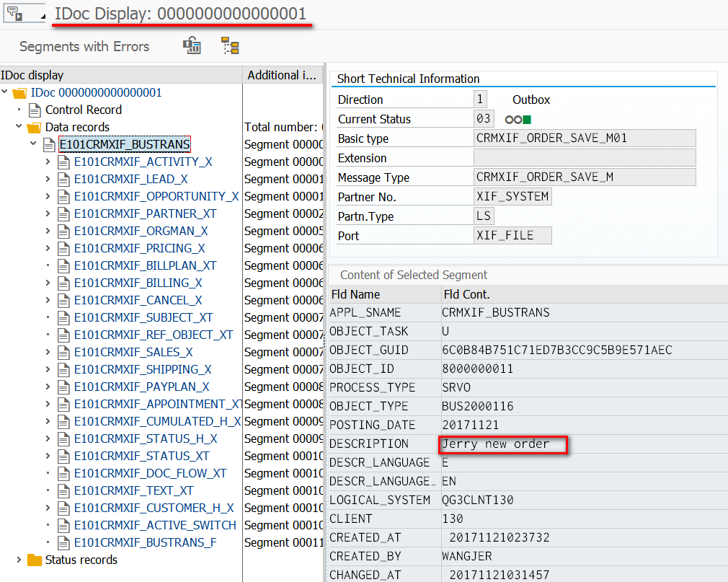The width and height of the screenshot is (728, 582).
Task: Select the LOGICAL_SYSTEM value QG3CLNT130
Action: [x=477, y=501]
